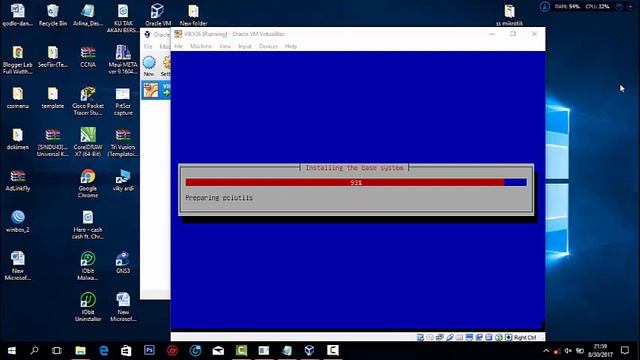Click the USB devices status icon

[x=449, y=337]
